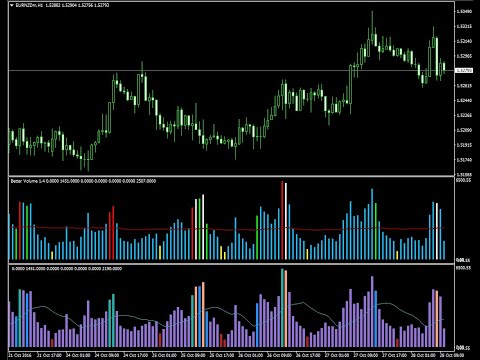480x360 pixels.
Task: Select the lower pane's indicator values label
Action: 67,268
